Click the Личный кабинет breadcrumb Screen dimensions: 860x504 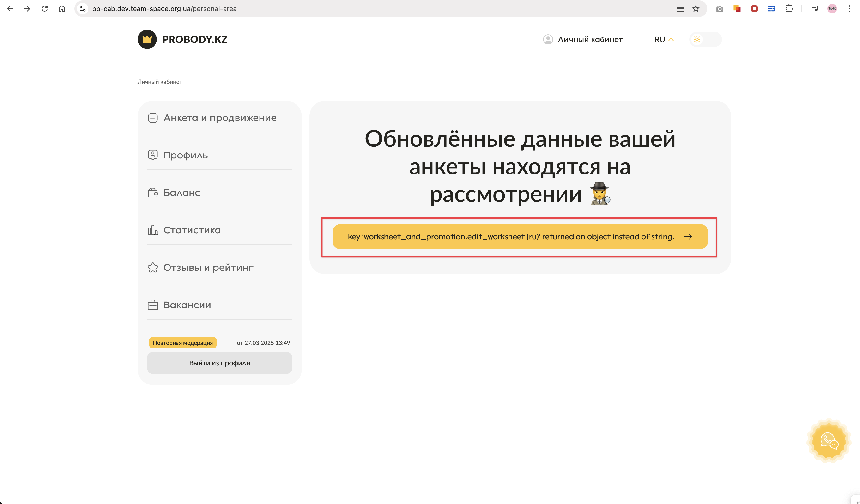(x=160, y=82)
